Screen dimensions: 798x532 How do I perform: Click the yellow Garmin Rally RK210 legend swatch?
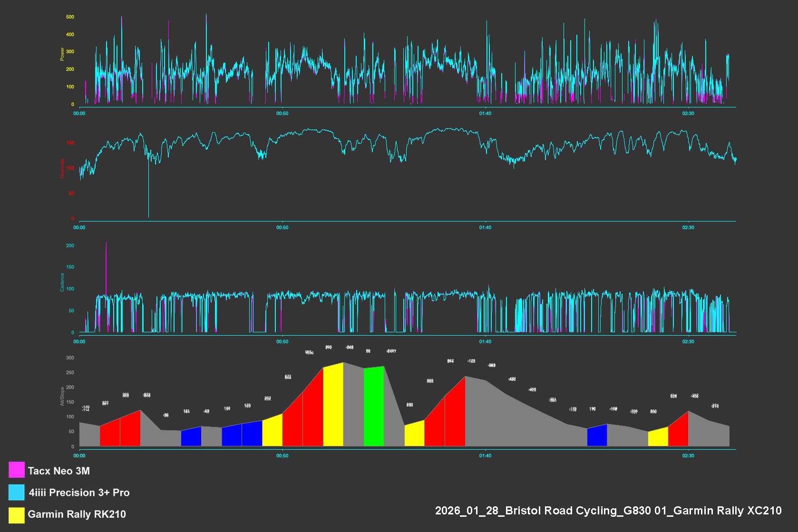pyautogui.click(x=17, y=515)
